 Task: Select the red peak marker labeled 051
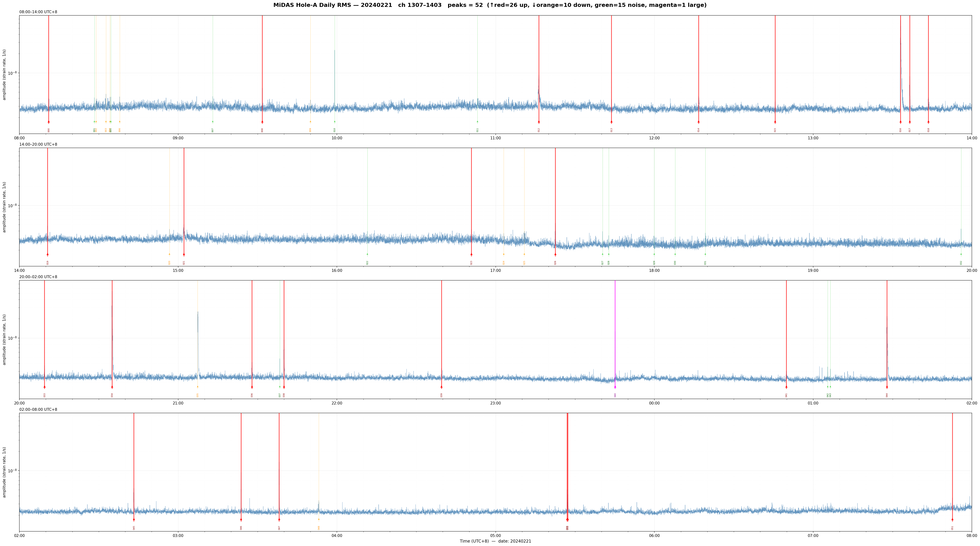coord(953,519)
